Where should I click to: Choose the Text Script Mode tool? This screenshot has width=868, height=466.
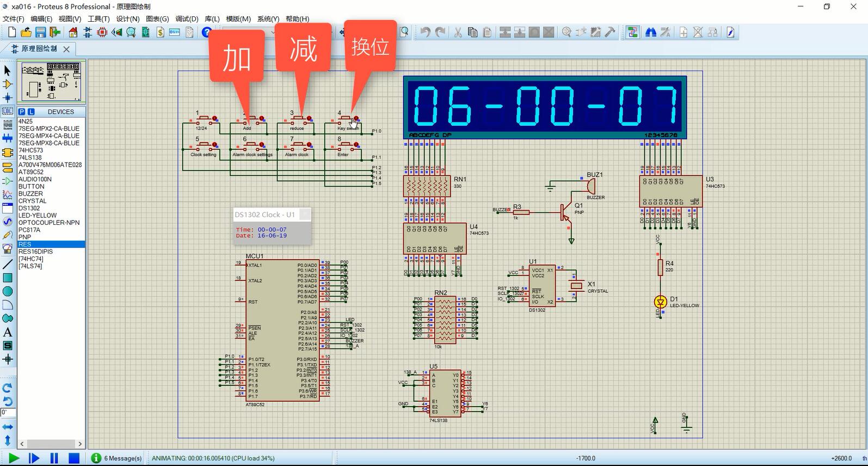pyautogui.click(x=8, y=125)
